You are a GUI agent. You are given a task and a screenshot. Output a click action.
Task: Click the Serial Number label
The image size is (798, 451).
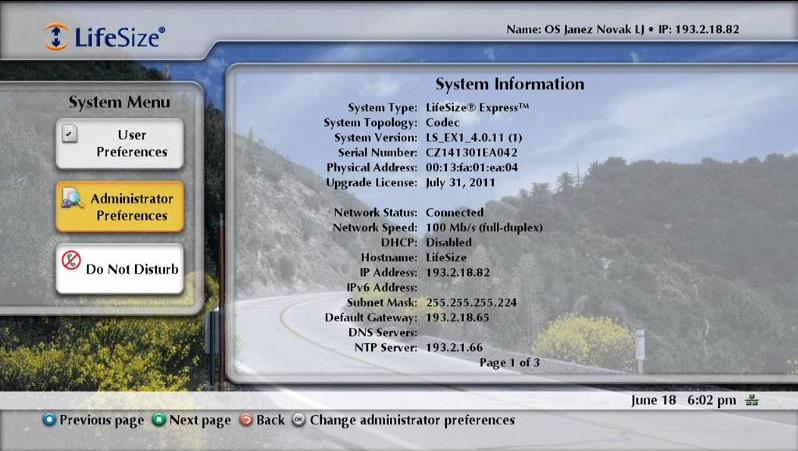(x=378, y=153)
